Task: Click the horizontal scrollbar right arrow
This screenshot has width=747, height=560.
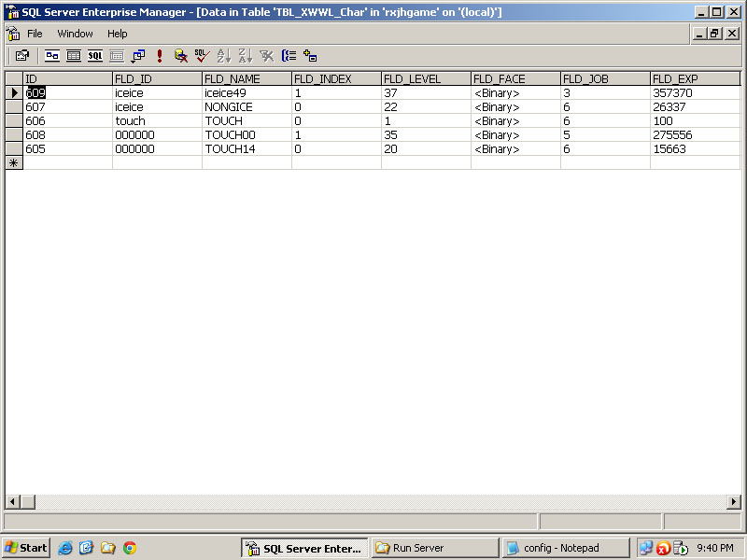Action: pyautogui.click(x=734, y=501)
